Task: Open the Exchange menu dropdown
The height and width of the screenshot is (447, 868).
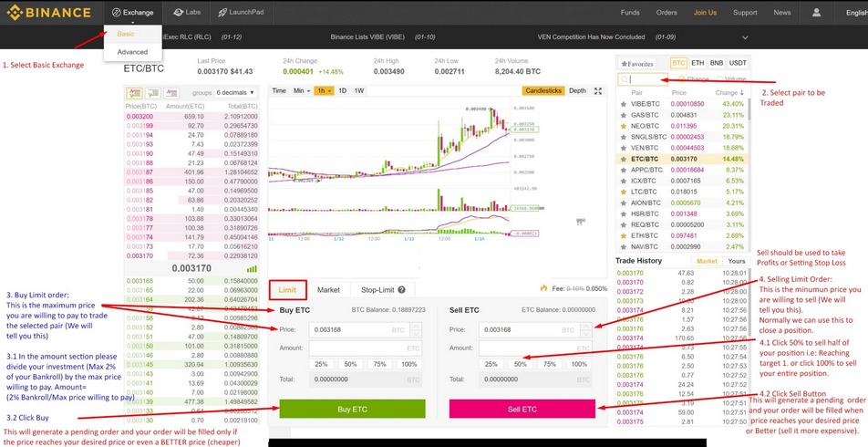Action: (133, 13)
